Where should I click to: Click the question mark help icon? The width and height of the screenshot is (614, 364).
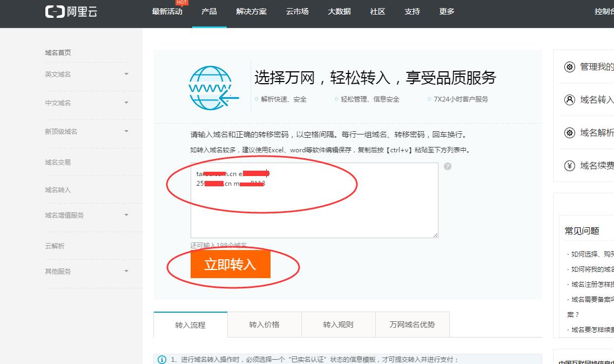coord(448,166)
